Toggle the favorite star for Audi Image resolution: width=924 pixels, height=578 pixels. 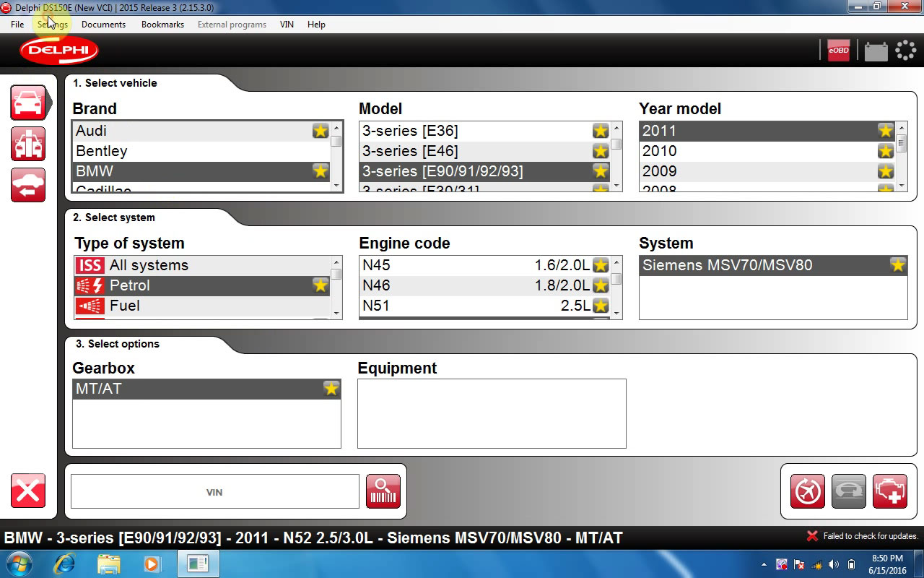tap(321, 131)
